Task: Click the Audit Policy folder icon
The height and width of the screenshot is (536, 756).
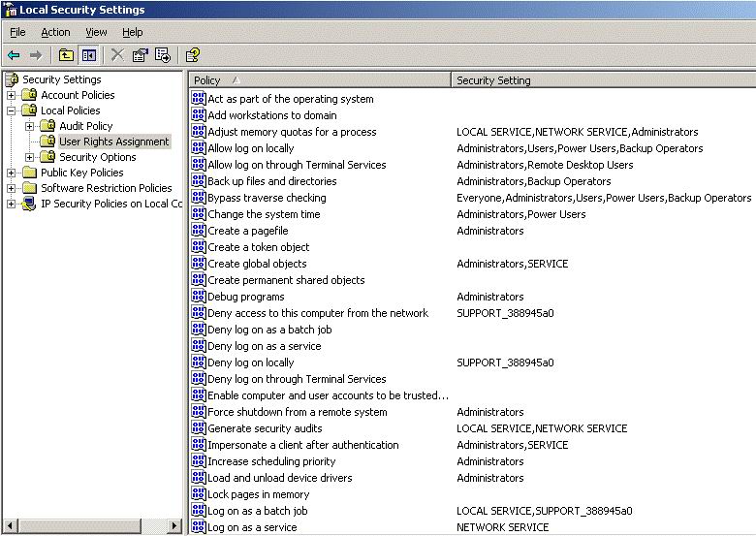Action: coord(47,126)
